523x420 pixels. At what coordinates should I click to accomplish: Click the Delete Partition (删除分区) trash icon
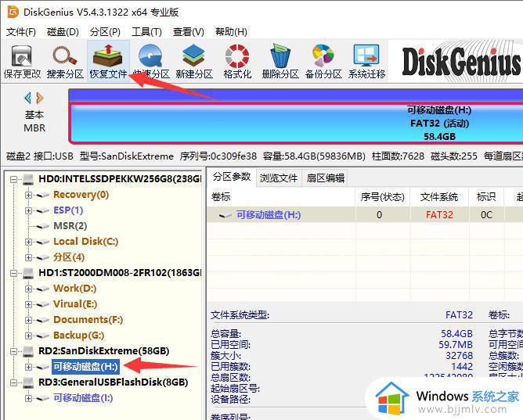(280, 56)
